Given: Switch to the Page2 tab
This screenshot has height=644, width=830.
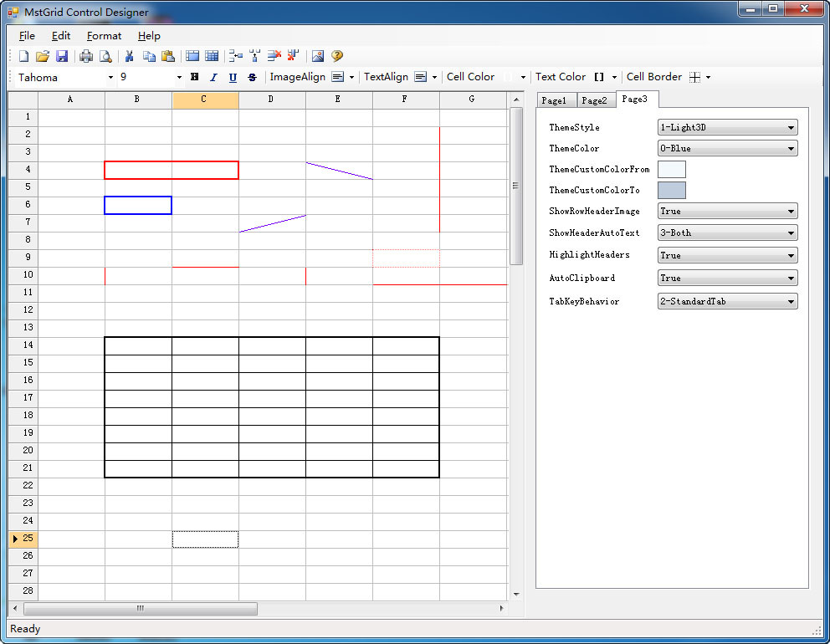Looking at the screenshot, I should coord(594,100).
